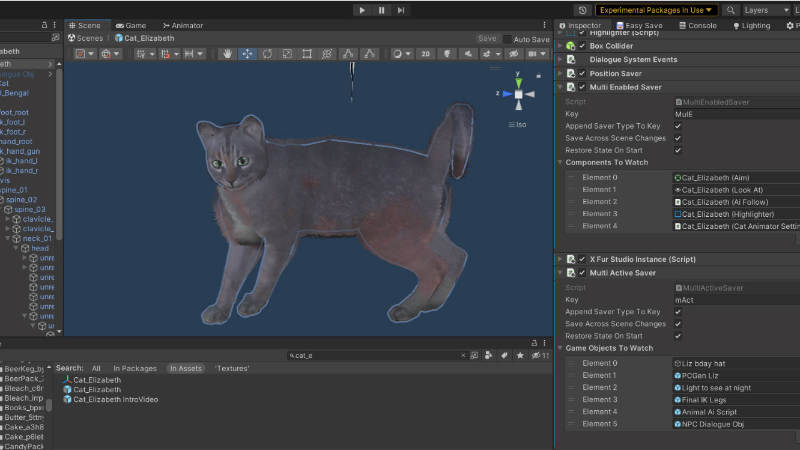Clear the project search with X
This screenshot has height=450, width=800.
[463, 356]
